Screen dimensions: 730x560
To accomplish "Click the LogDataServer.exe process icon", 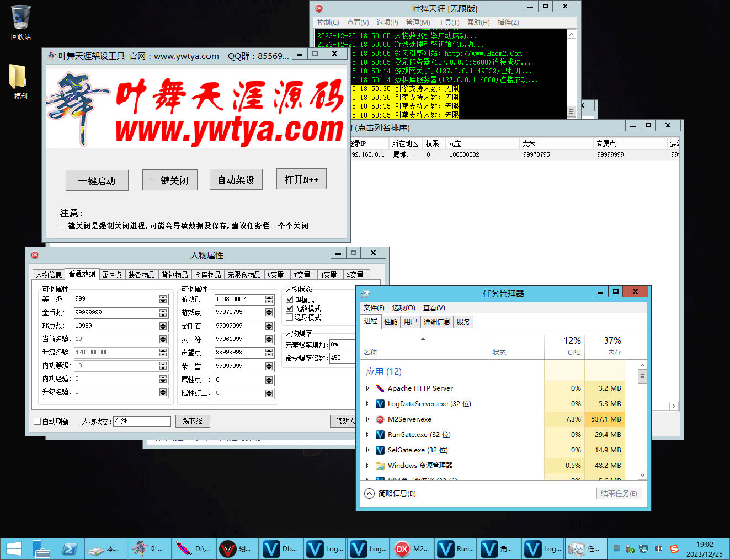I will click(380, 404).
